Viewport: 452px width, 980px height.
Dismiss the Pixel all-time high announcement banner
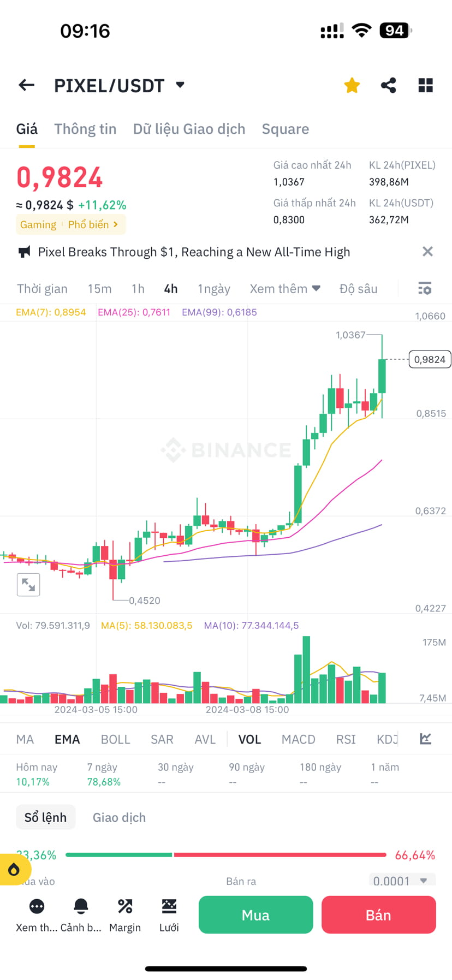click(427, 251)
